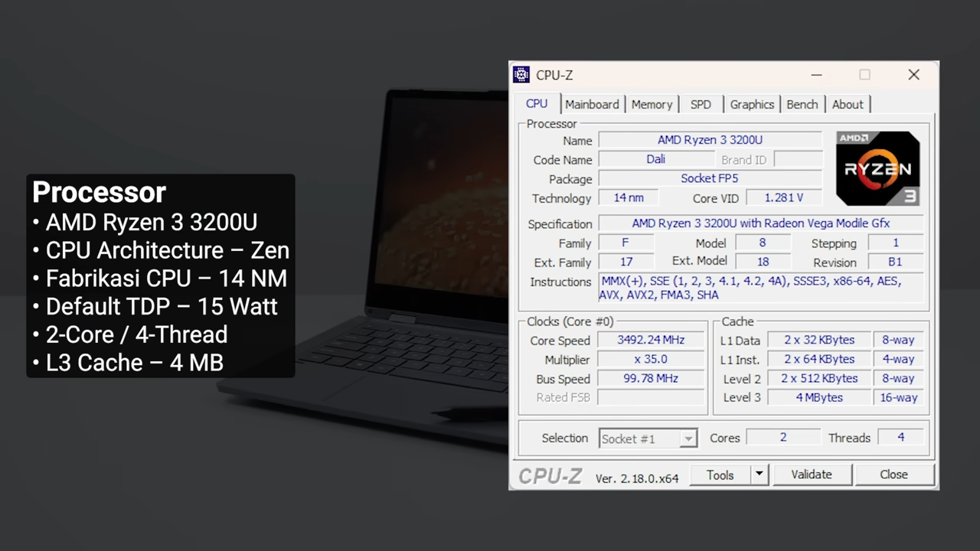The width and height of the screenshot is (980, 551).
Task: Click the AMD Ryzen 3 logo badge
Action: click(x=877, y=168)
